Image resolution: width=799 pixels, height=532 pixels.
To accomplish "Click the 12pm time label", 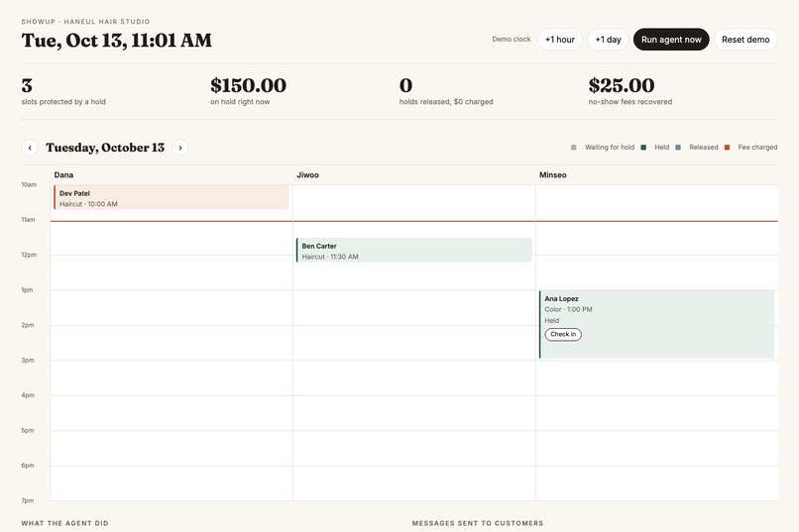I will [29, 255].
